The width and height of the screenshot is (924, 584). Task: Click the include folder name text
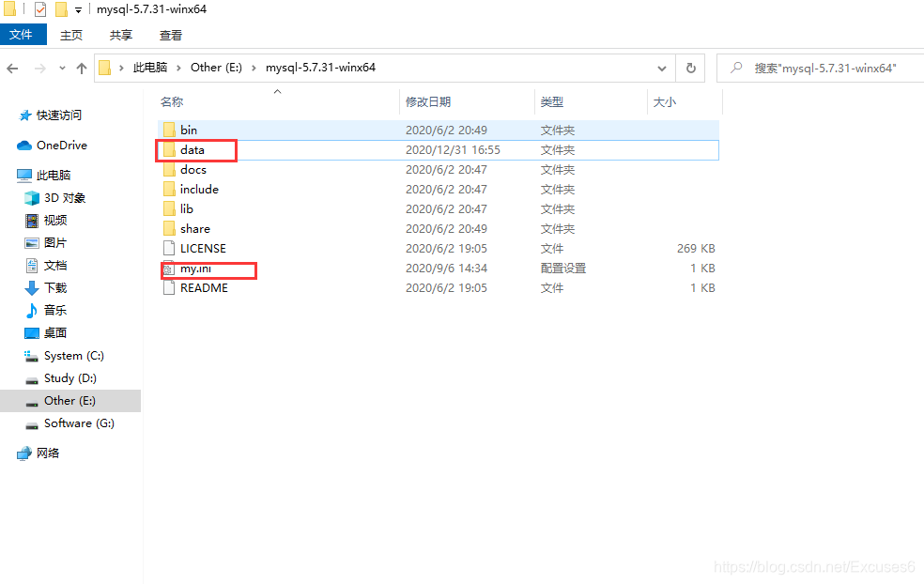tap(199, 189)
